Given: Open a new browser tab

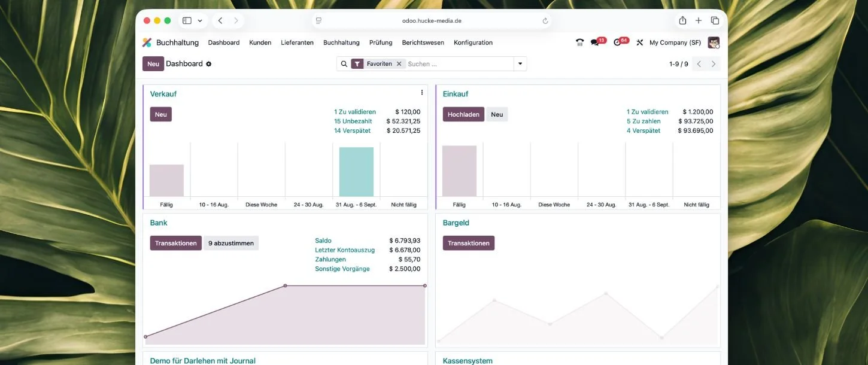Looking at the screenshot, I should pos(699,20).
